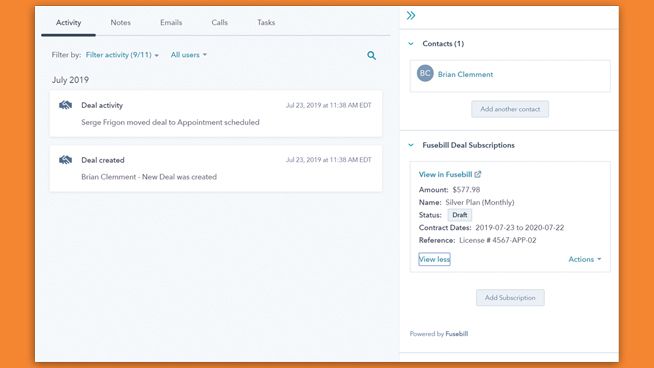Open Brian Clemment contact link
The image size is (654, 368).
click(x=465, y=74)
